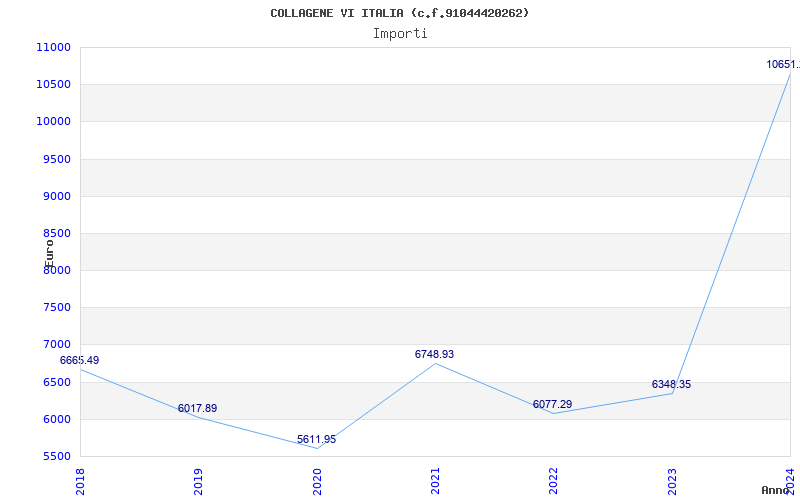Select the 2019 x-axis year label

[x=198, y=482]
